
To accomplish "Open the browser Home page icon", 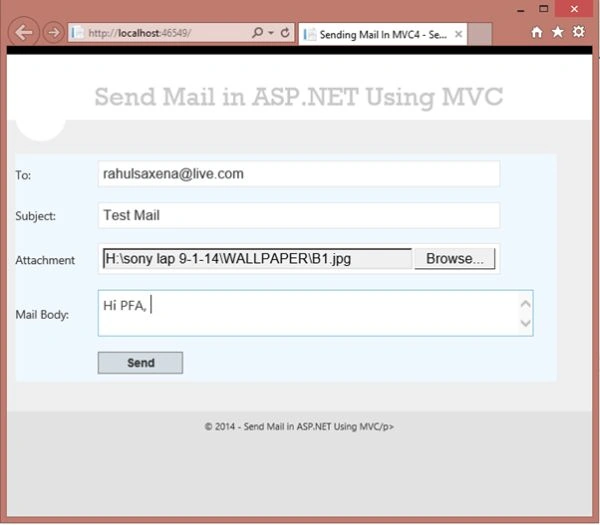I will [x=537, y=33].
